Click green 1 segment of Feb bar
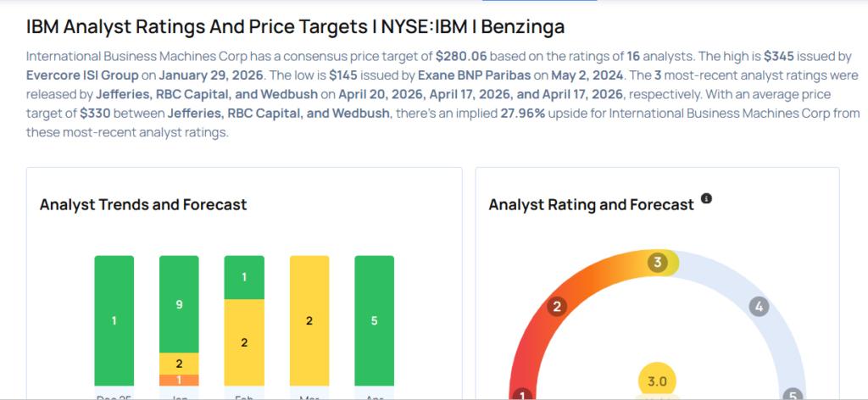868x400 pixels. tap(244, 277)
